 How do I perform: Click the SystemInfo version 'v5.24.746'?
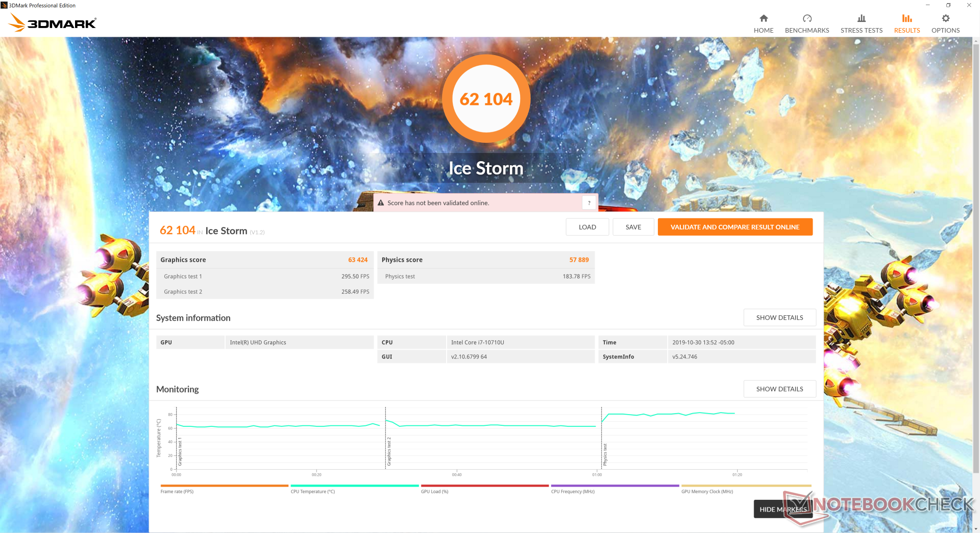pos(684,357)
